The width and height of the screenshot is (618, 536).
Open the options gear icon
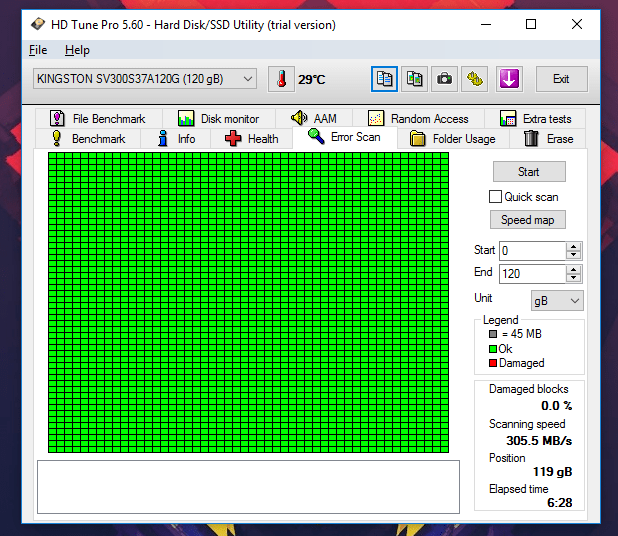475,79
